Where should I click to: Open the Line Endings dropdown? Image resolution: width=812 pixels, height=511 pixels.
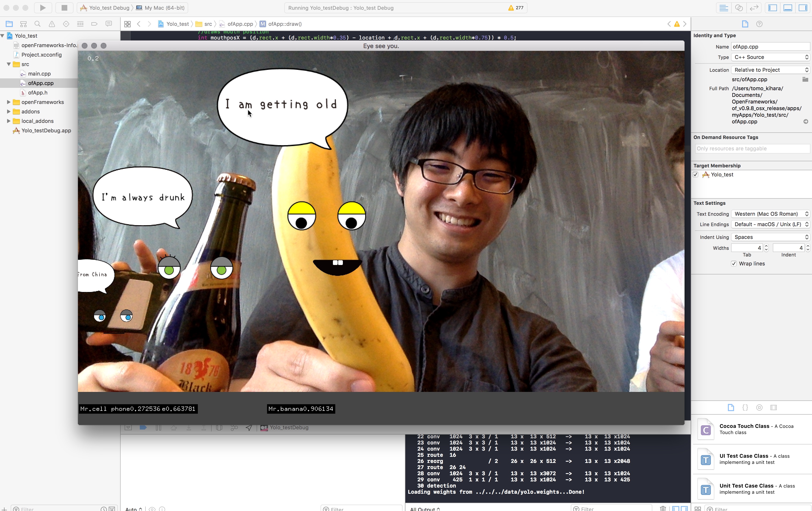pyautogui.click(x=770, y=224)
